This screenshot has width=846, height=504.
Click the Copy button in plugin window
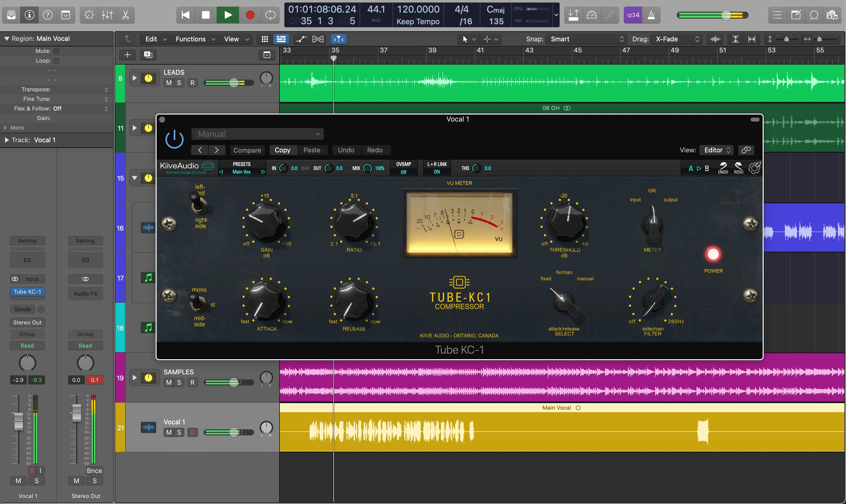(x=282, y=150)
